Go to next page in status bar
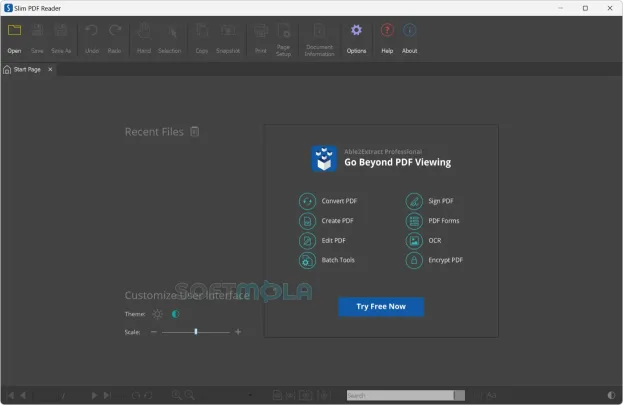 [94, 395]
